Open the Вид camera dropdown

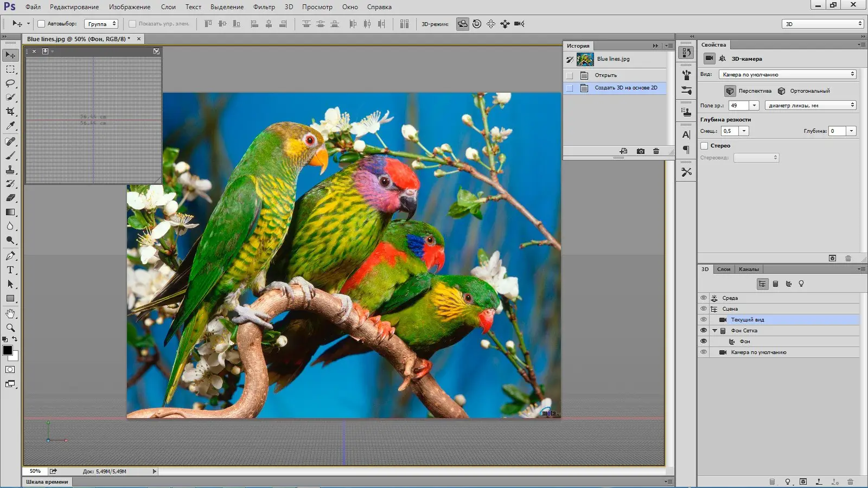click(x=787, y=74)
